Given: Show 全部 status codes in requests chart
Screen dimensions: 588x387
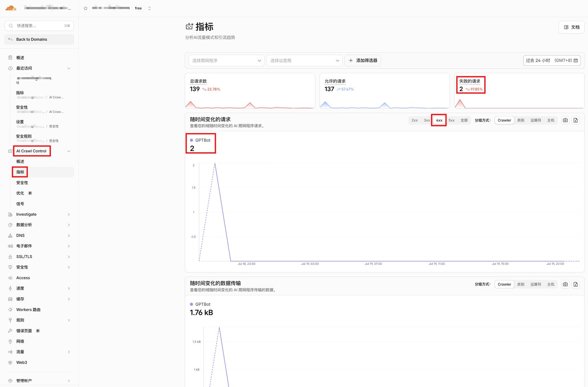Looking at the screenshot, I should click(x=464, y=120).
